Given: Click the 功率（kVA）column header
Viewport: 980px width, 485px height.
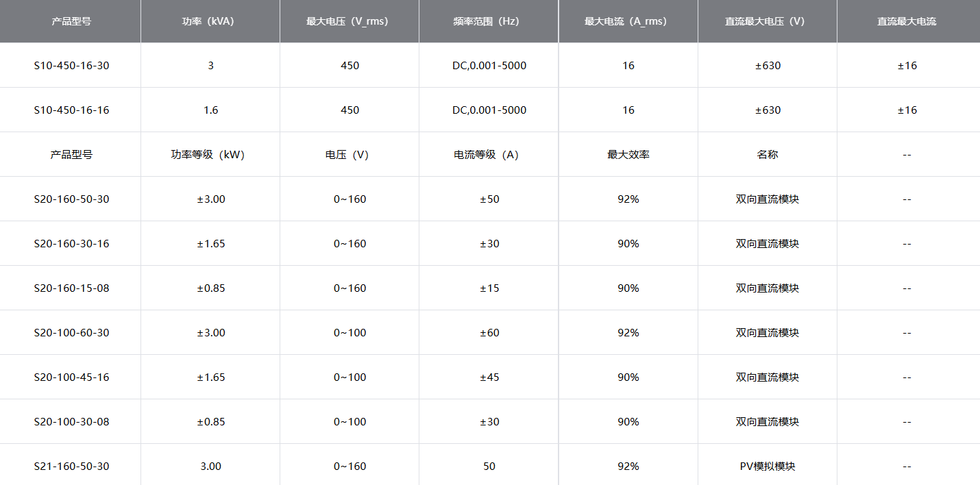Looking at the screenshot, I should point(210,21).
